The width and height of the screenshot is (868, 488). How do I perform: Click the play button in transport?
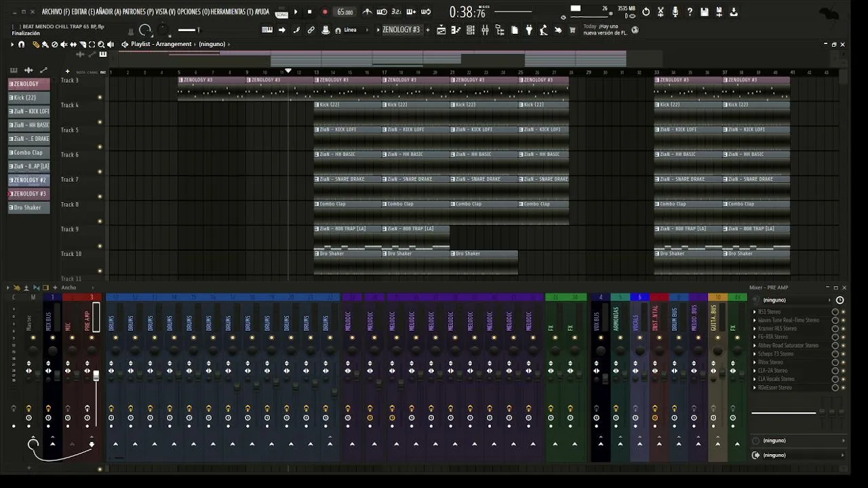coord(296,12)
